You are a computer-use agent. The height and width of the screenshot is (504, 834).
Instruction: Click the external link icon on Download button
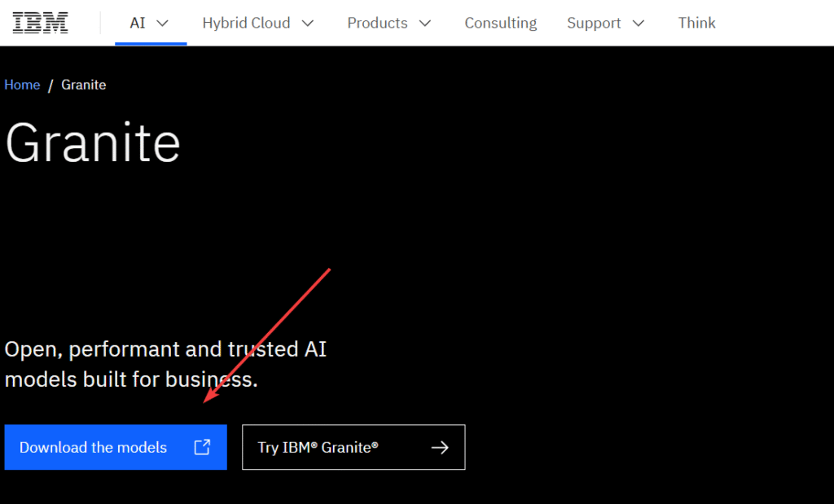202,447
